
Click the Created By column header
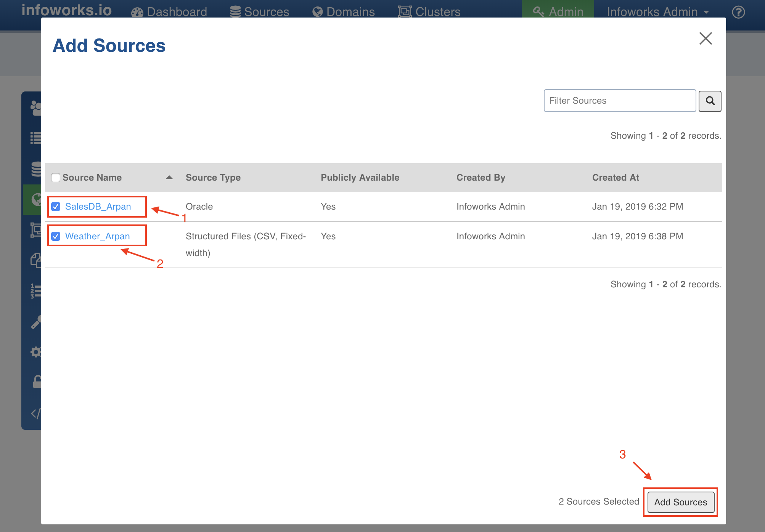click(481, 178)
